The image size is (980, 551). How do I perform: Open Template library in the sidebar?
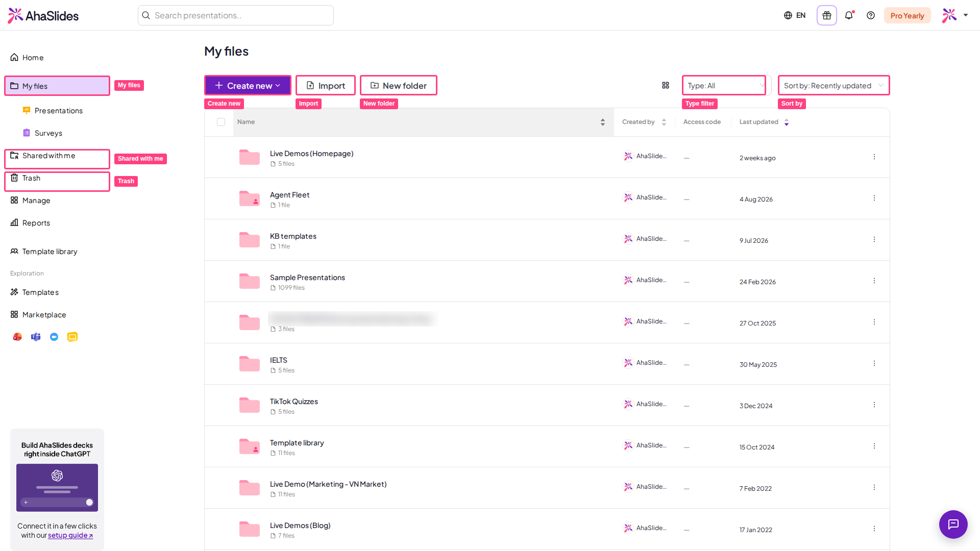44,252
